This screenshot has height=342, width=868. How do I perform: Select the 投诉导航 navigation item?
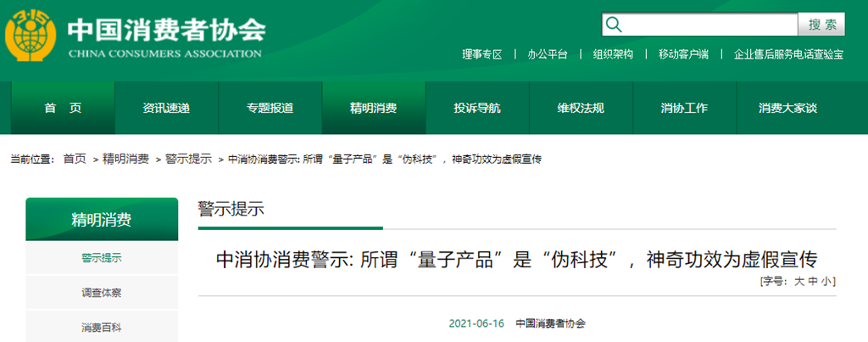point(477,108)
